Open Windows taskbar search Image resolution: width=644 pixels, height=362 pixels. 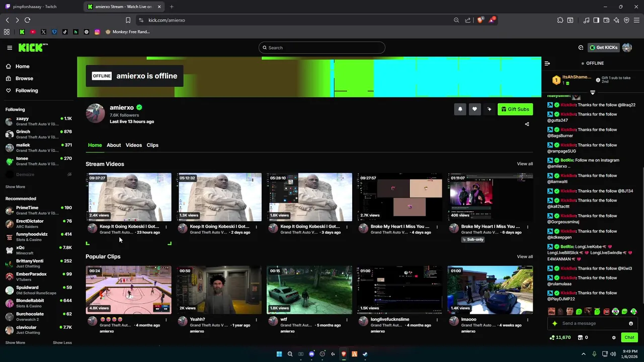(290, 354)
